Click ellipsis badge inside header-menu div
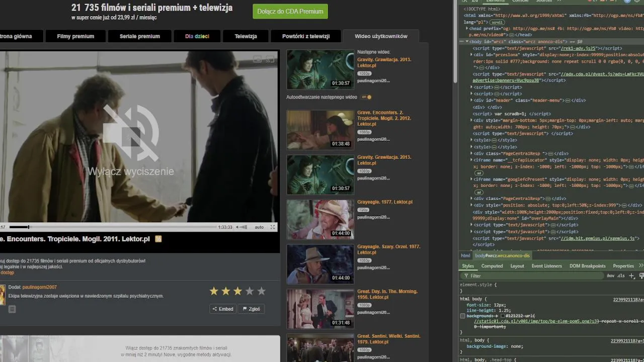 [568, 101]
